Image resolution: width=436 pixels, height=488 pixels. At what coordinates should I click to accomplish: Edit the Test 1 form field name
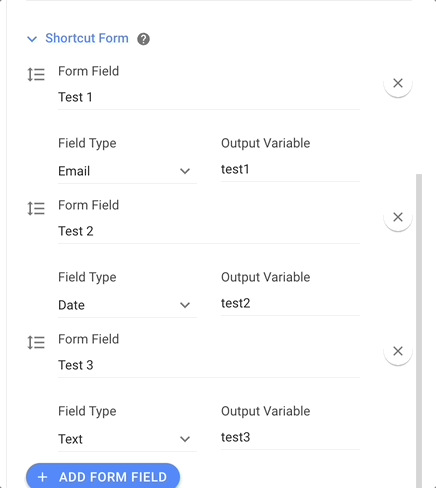[x=209, y=97]
